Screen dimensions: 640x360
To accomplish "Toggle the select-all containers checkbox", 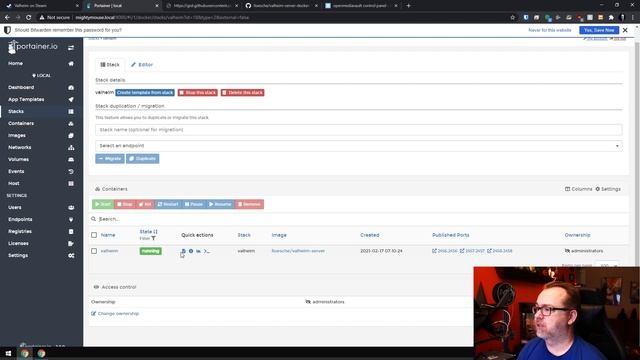I will click(94, 235).
